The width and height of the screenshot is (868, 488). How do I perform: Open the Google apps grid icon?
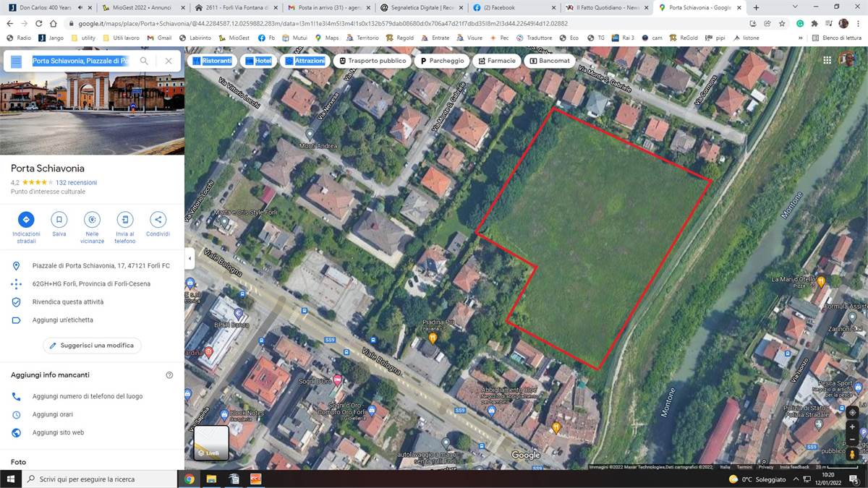(827, 61)
